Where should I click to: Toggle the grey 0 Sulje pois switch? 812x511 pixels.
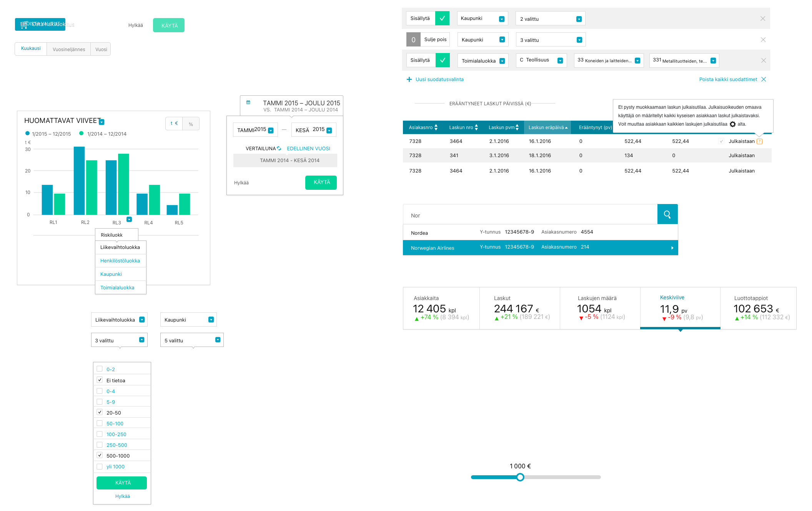413,40
